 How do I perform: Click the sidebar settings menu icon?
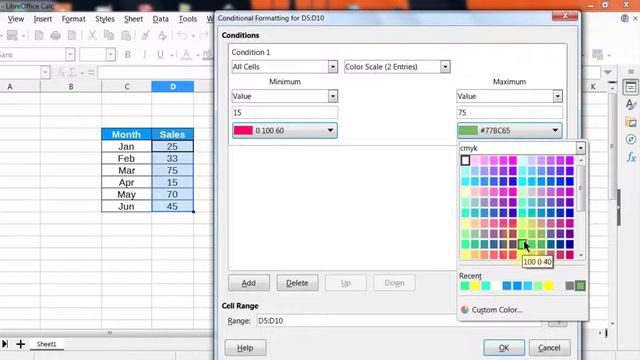pyautogui.click(x=631, y=71)
